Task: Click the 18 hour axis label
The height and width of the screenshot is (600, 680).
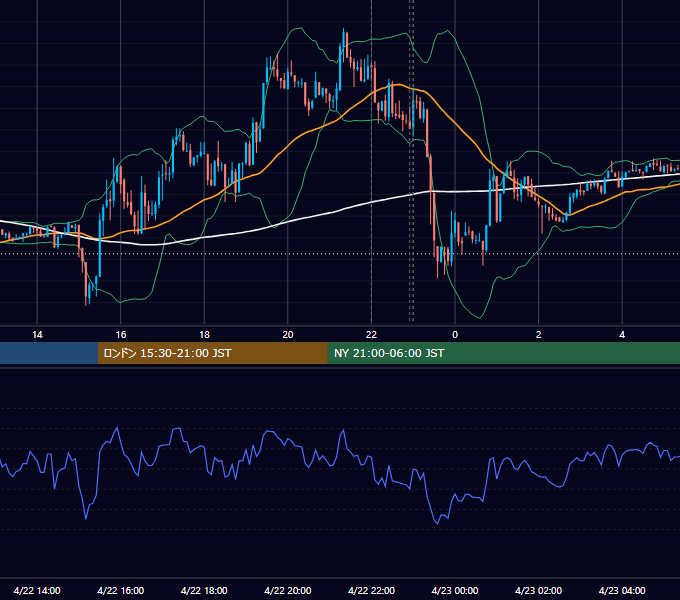Action: coord(204,335)
